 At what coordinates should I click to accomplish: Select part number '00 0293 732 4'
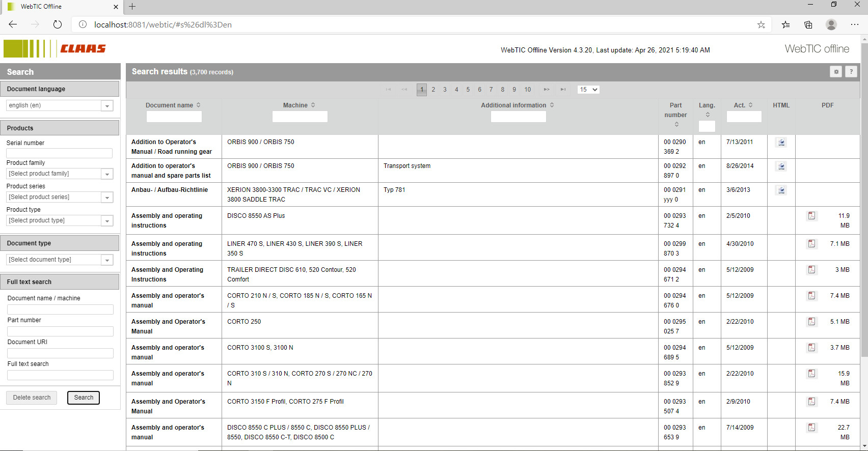click(x=675, y=220)
